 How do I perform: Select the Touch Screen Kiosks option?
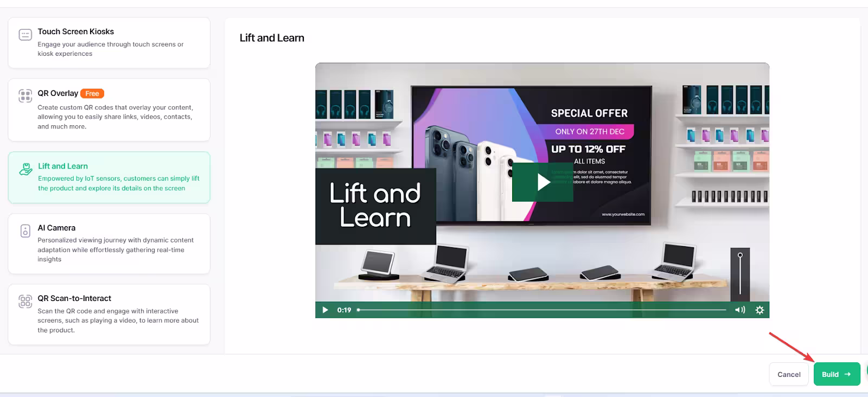coord(109,43)
